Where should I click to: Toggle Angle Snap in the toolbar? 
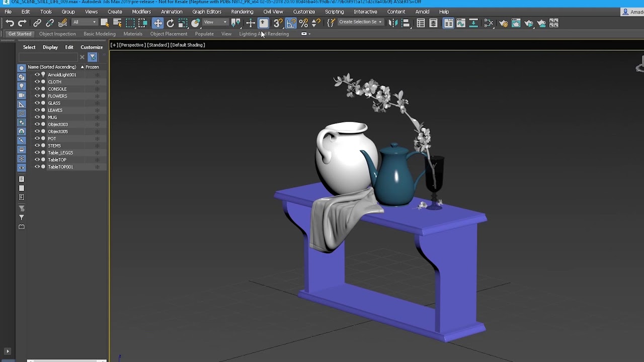pyautogui.click(x=290, y=23)
